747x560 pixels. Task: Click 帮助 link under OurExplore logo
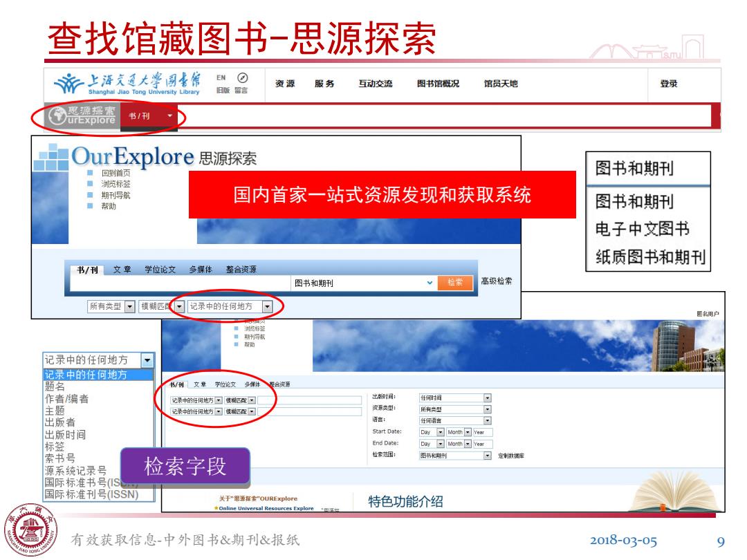pyautogui.click(x=109, y=206)
